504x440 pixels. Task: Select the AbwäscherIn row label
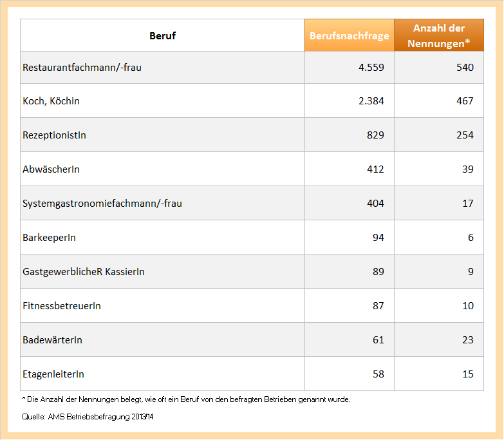[x=51, y=169]
